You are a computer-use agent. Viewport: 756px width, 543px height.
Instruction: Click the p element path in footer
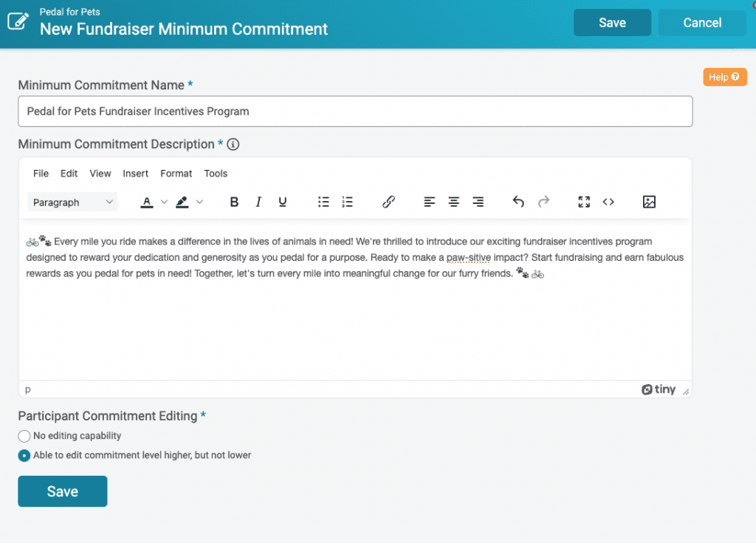(x=28, y=389)
